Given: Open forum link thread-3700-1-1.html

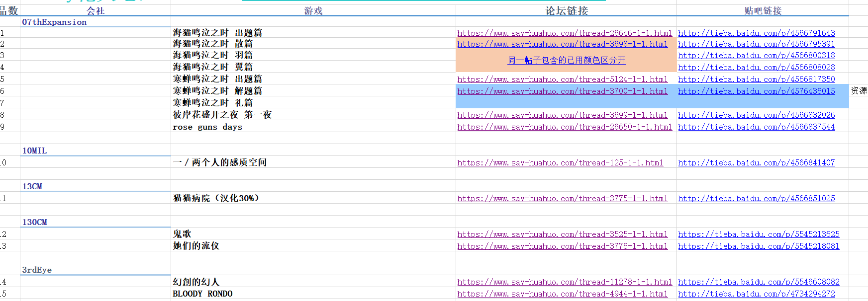Looking at the screenshot, I should pos(563,91).
